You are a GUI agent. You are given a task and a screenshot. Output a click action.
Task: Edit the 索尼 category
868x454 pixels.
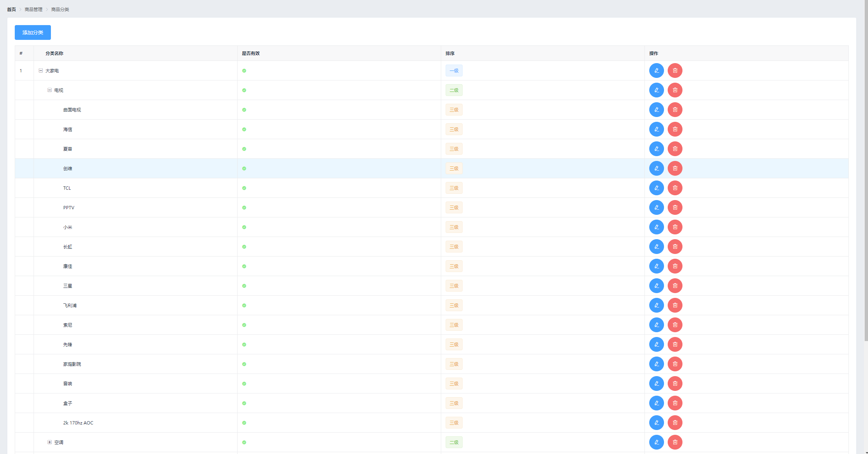click(657, 325)
